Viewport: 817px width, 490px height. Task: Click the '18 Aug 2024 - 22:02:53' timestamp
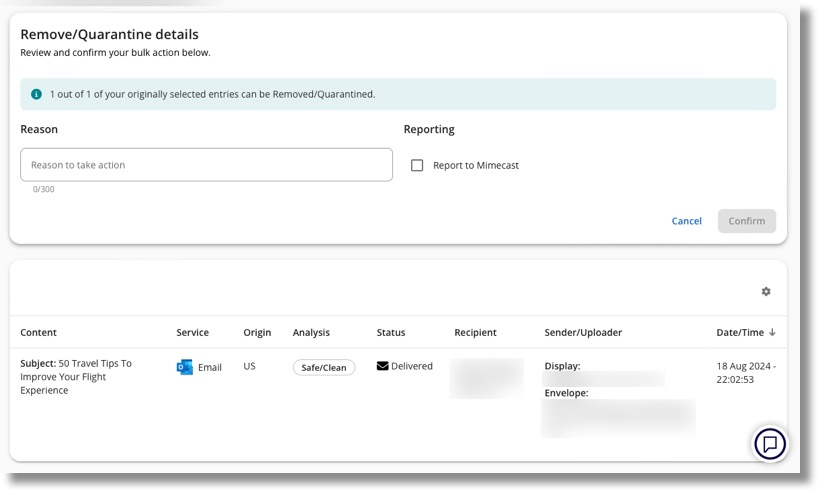pos(746,373)
